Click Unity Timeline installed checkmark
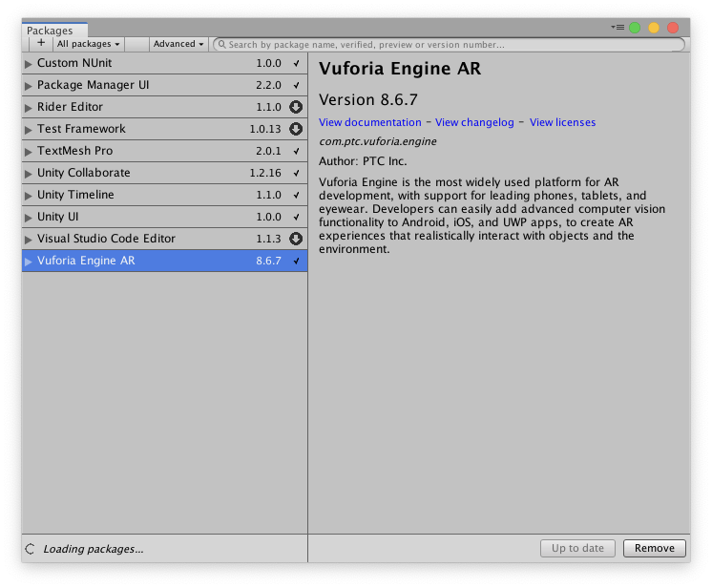712x588 pixels. [297, 196]
